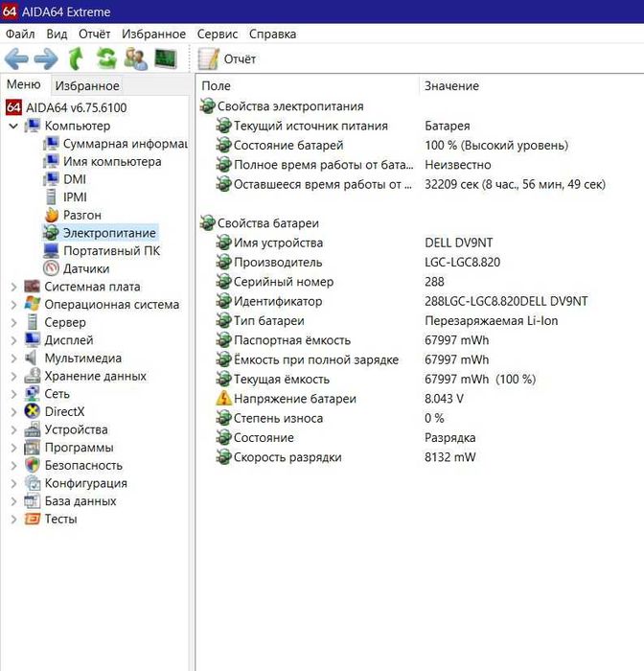
Task: Expand the Системная плата node
Action: pyautogui.click(x=13, y=287)
